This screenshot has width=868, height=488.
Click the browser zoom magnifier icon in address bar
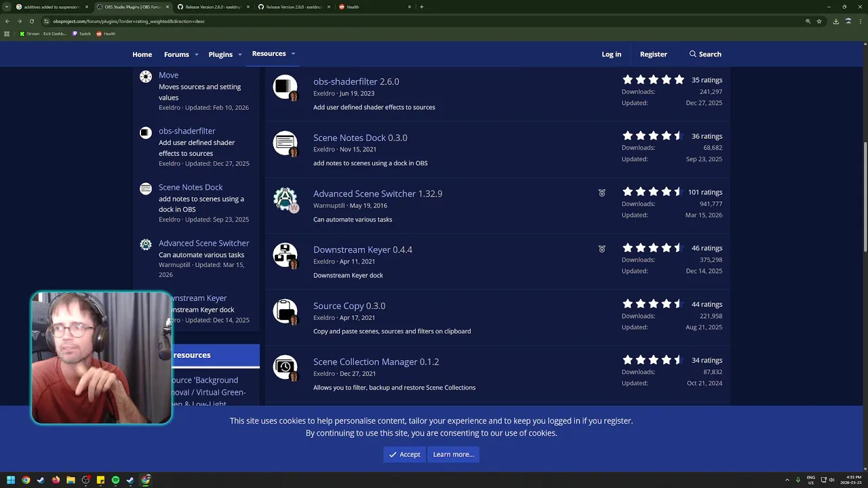pos(808,21)
